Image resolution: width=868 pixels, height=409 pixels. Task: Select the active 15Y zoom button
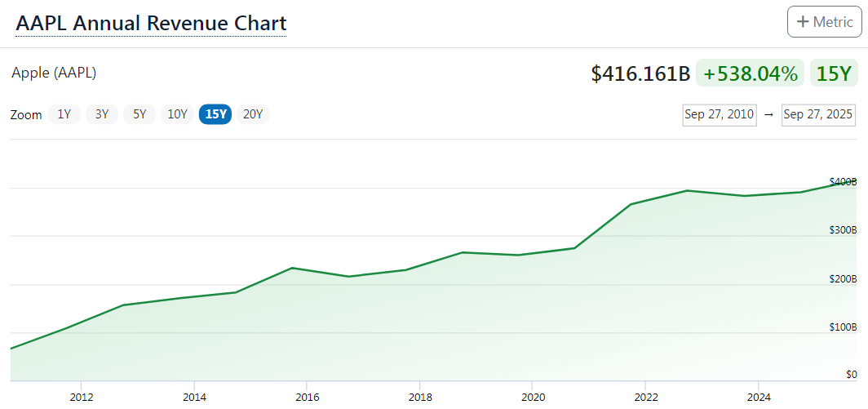(215, 114)
